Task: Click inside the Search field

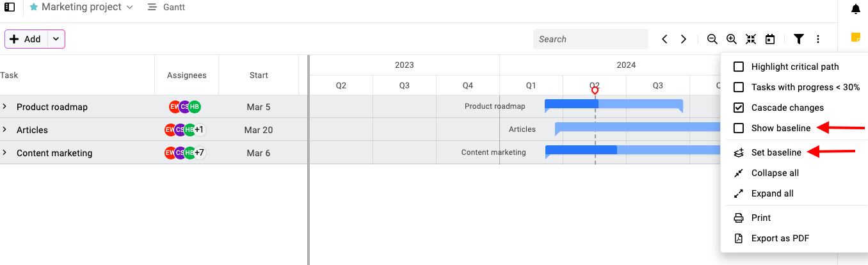Action: tap(591, 39)
